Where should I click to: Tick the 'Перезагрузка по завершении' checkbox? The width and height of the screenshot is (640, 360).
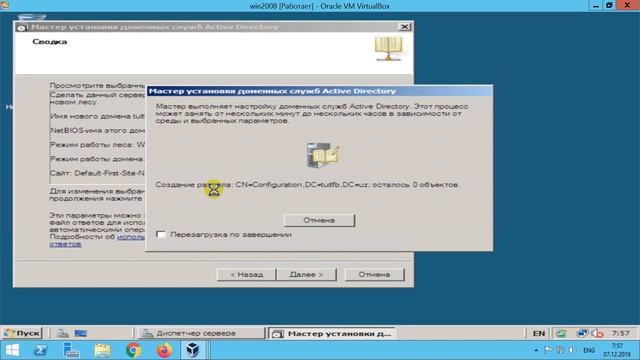click(x=161, y=234)
